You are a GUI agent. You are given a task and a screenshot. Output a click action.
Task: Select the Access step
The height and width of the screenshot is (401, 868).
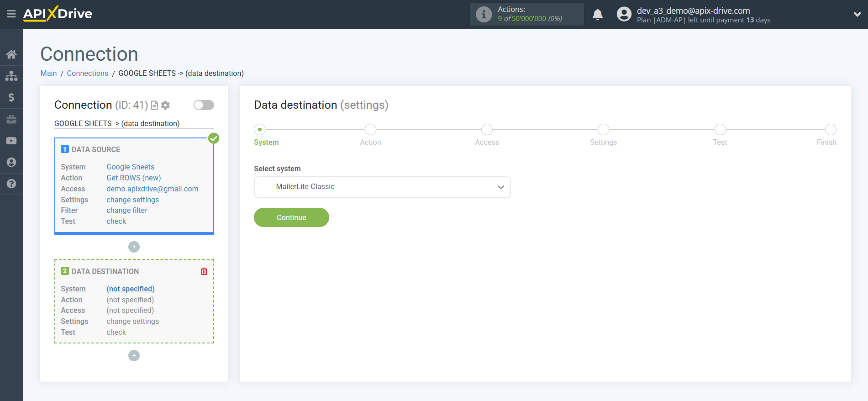click(x=487, y=130)
